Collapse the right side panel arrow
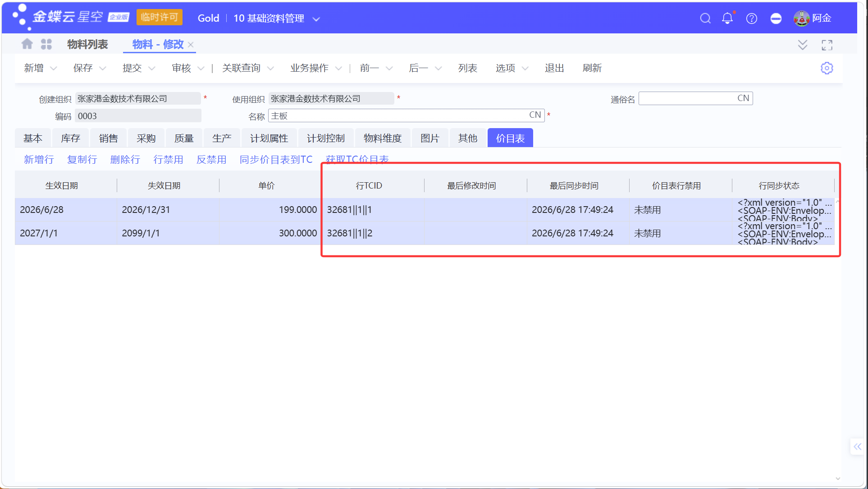The image size is (868, 489). tap(857, 447)
